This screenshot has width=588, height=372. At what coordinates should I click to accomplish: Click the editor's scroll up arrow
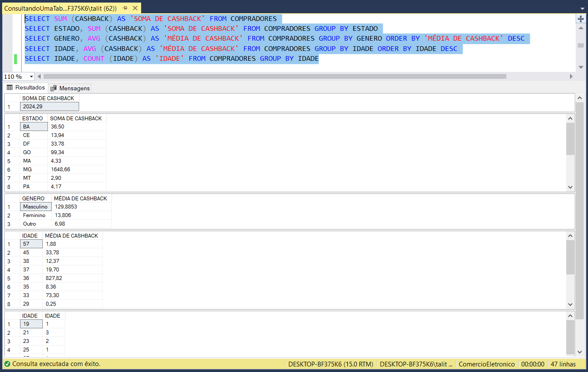click(581, 28)
